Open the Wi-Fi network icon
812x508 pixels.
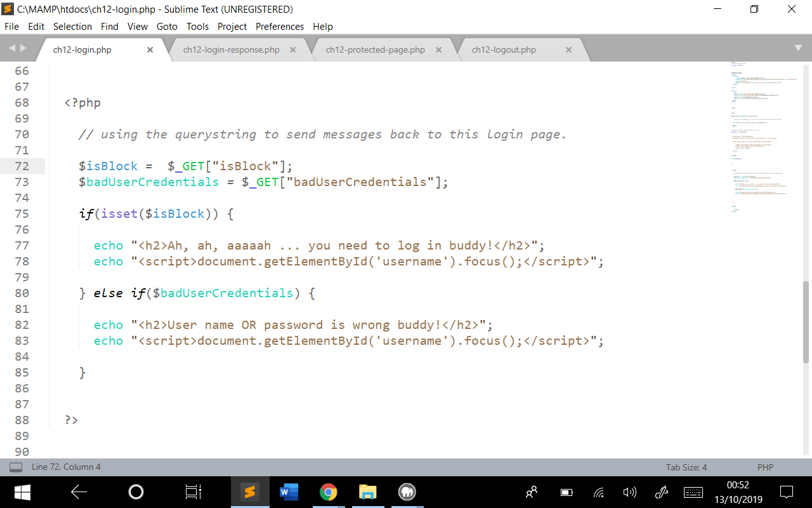click(x=598, y=492)
